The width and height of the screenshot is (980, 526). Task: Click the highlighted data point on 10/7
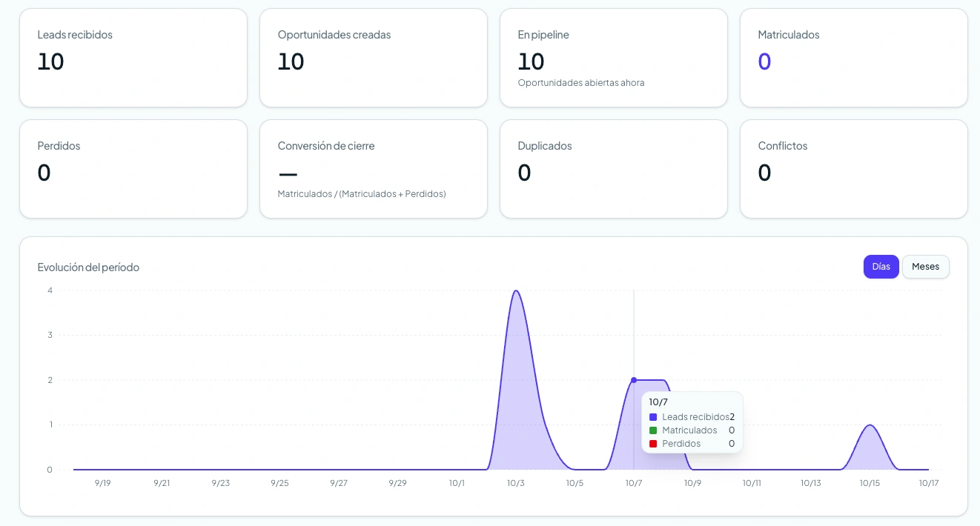coord(634,380)
